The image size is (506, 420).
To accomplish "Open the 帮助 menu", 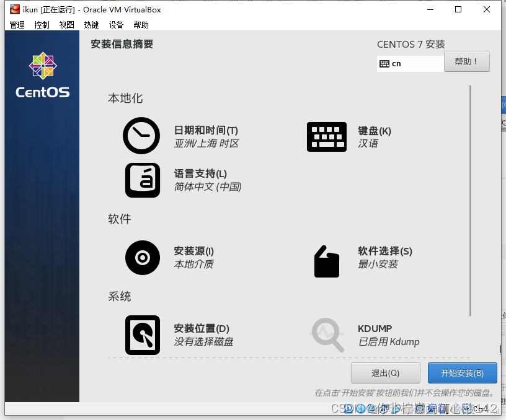I will click(x=140, y=25).
